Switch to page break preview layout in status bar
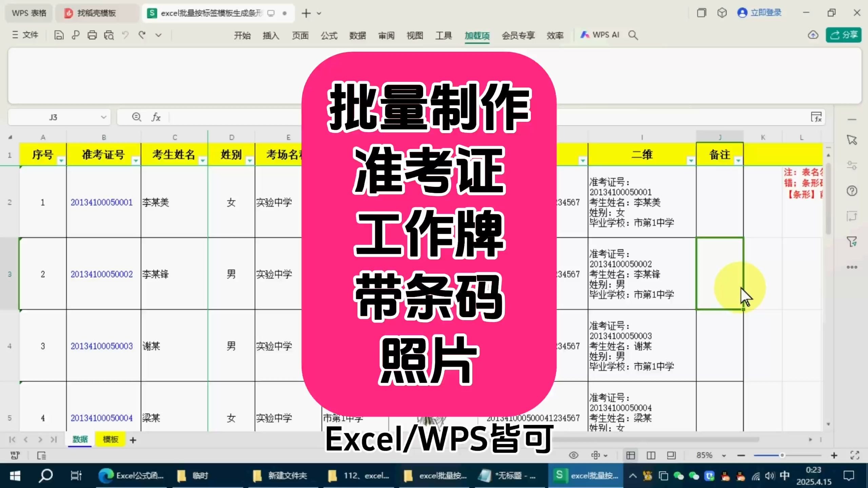 click(671, 455)
